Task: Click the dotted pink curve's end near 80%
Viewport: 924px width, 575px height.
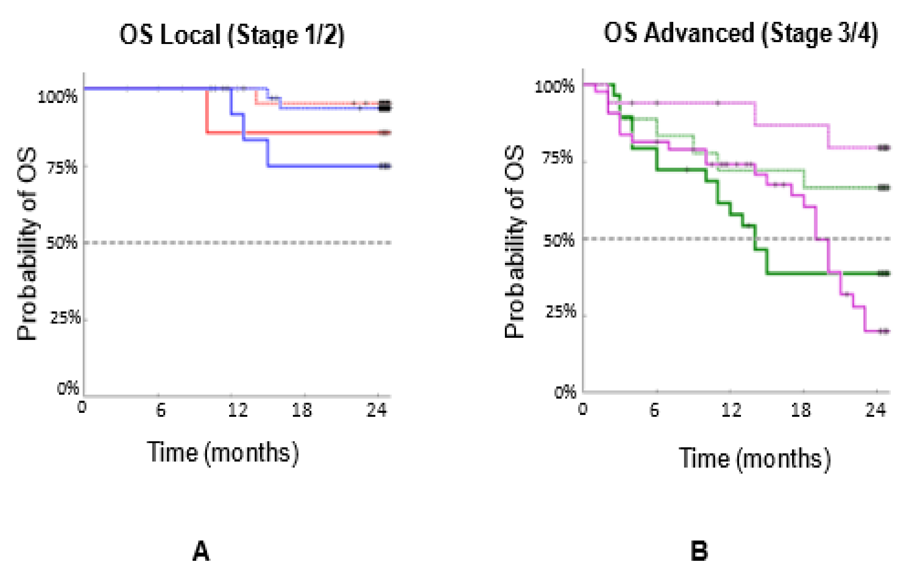Action: (x=884, y=148)
